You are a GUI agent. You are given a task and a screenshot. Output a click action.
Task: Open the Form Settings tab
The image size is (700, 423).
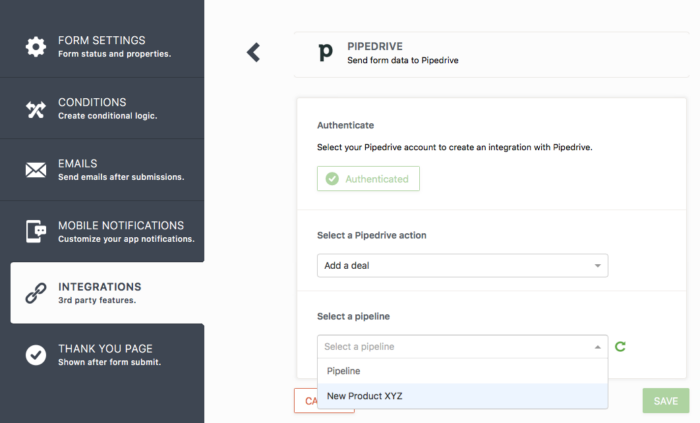114,46
